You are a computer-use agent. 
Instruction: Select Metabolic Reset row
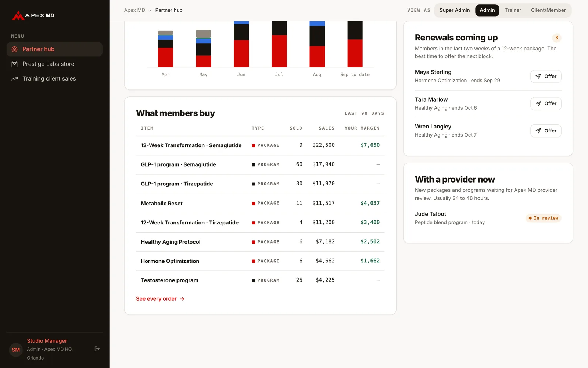pos(260,203)
